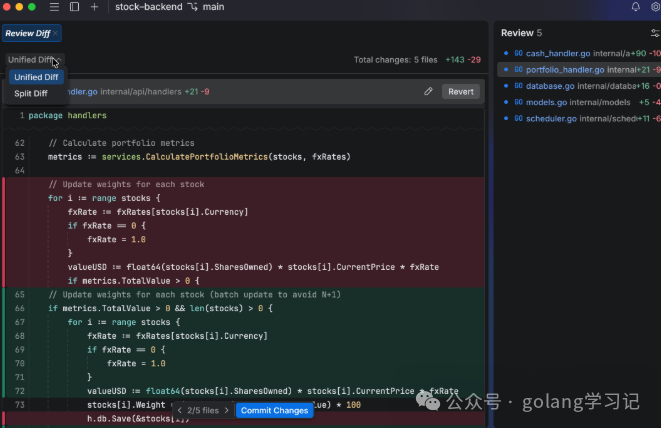Click line number 63 in gutter

pos(20,157)
